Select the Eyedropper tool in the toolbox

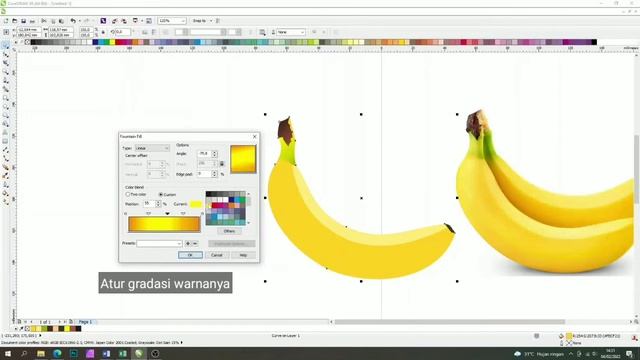pos(6,176)
